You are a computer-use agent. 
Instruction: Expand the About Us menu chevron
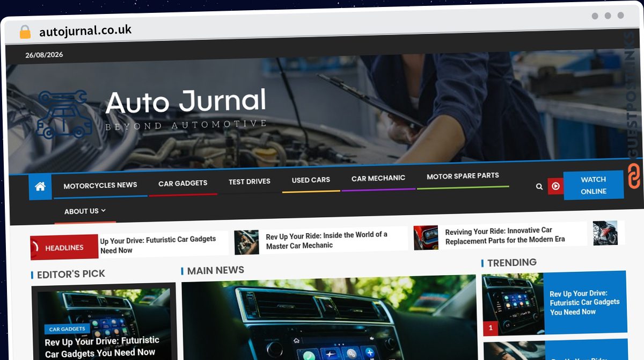103,211
